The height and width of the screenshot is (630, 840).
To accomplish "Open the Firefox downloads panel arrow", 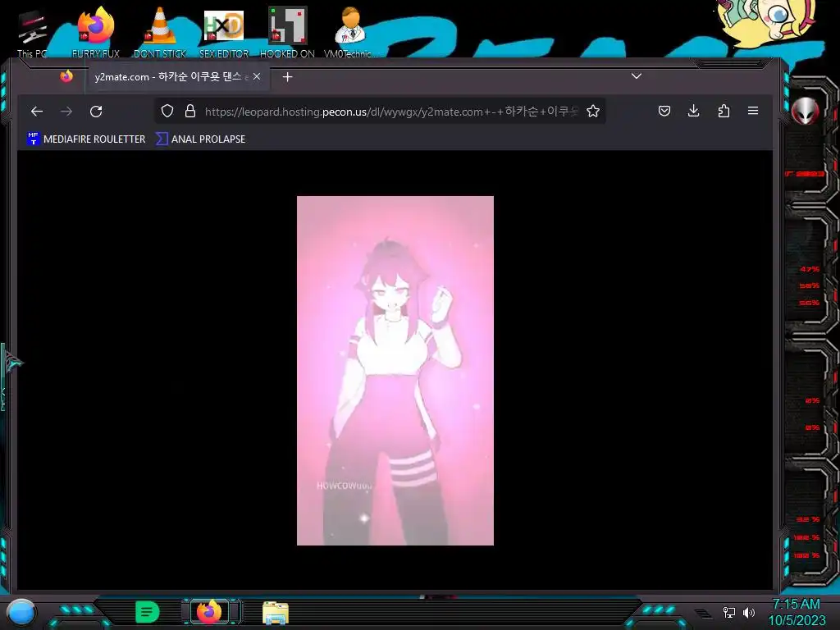I will tap(694, 111).
